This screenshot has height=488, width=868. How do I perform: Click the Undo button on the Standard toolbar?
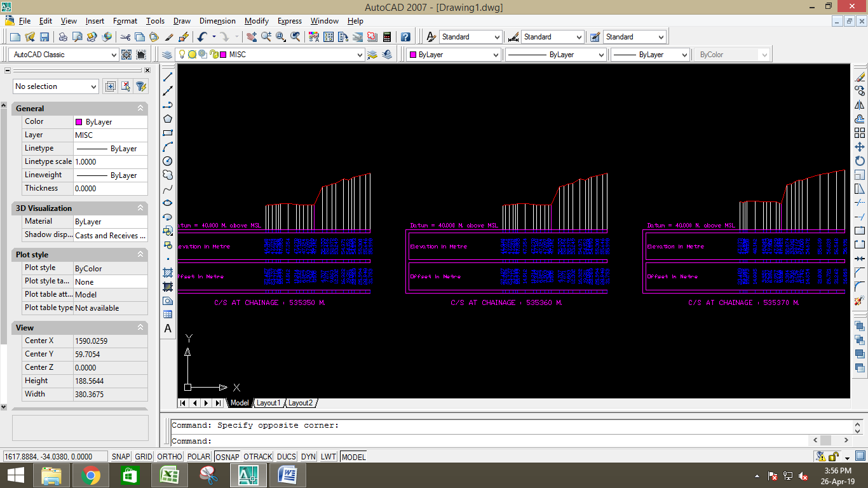pyautogui.click(x=202, y=36)
